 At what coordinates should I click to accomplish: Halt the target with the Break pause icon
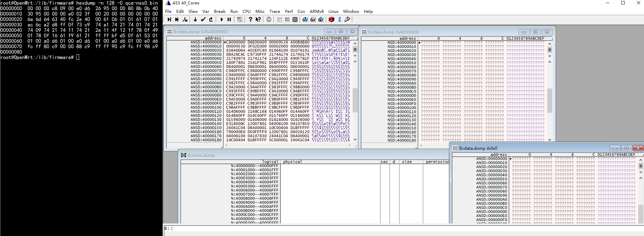point(229,19)
